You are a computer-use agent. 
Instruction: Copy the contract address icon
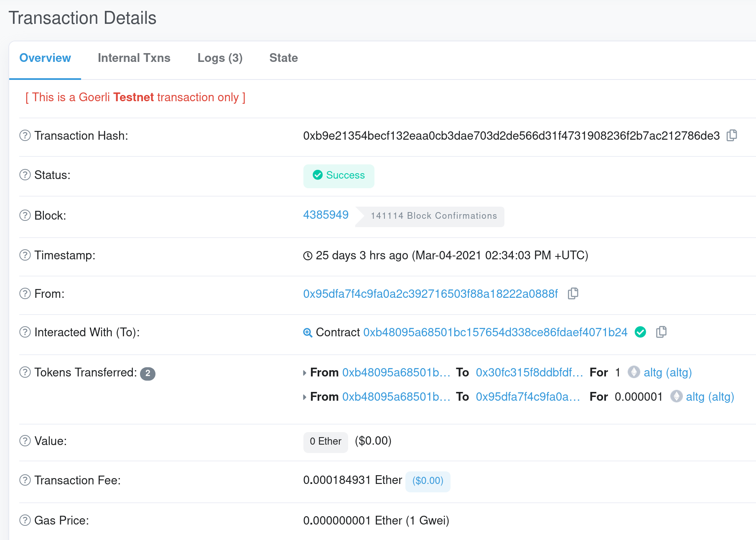661,332
